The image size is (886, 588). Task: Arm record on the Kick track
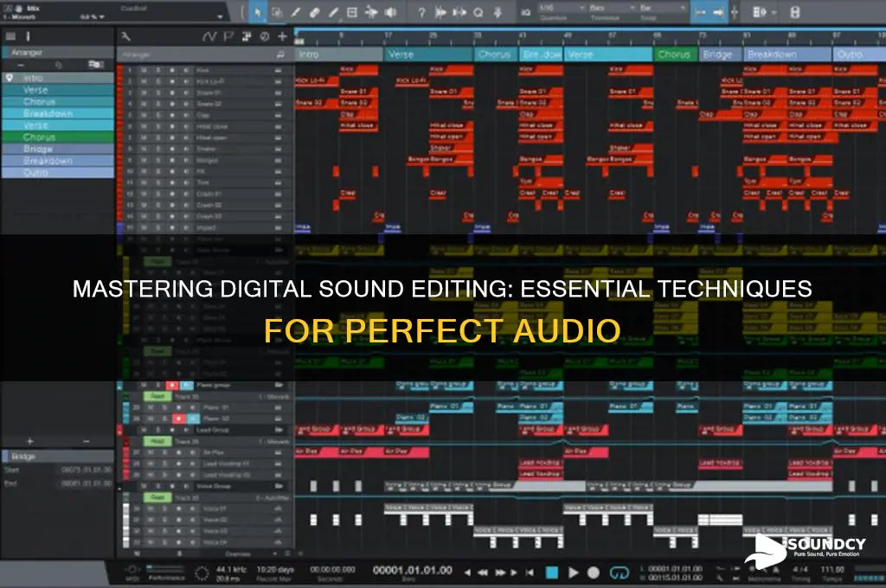[172, 70]
